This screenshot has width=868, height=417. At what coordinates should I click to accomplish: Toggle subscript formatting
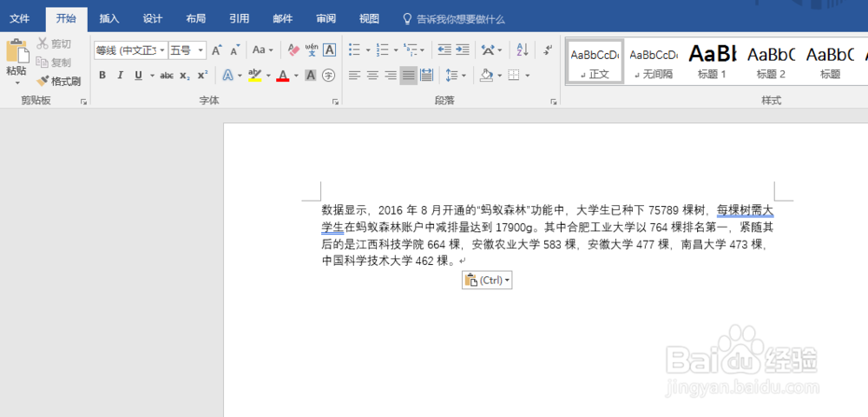pos(185,76)
